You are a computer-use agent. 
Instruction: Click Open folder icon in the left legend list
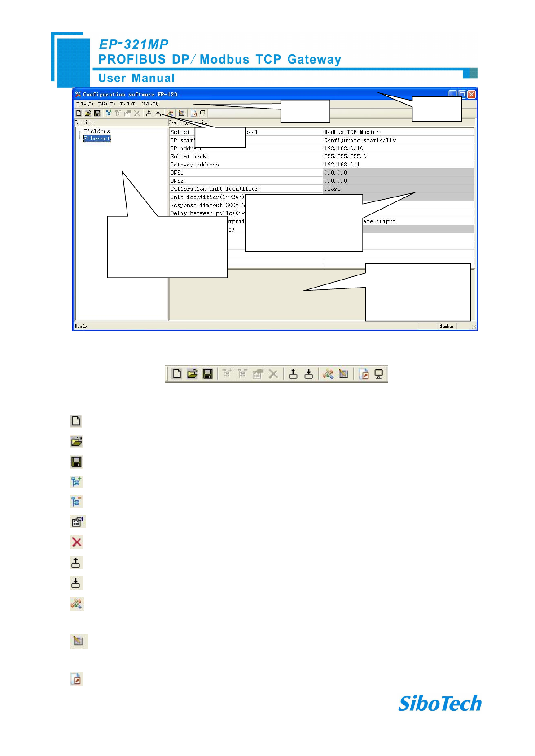pyautogui.click(x=76, y=441)
